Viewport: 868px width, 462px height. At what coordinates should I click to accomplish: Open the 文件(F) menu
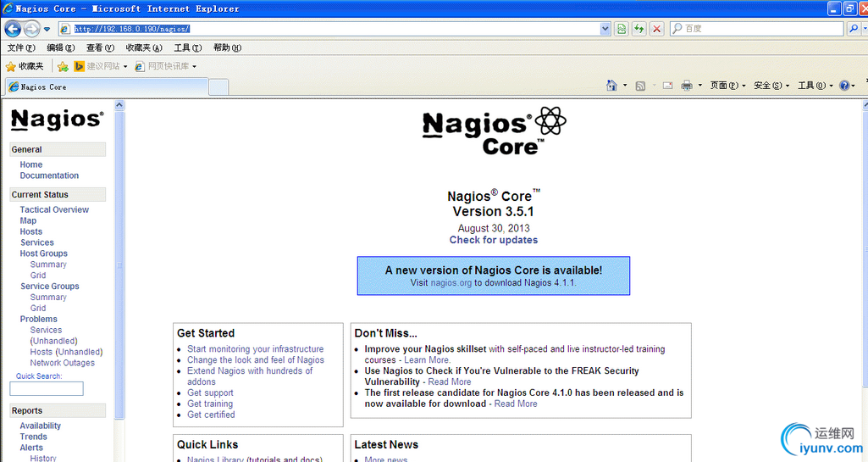(21, 47)
